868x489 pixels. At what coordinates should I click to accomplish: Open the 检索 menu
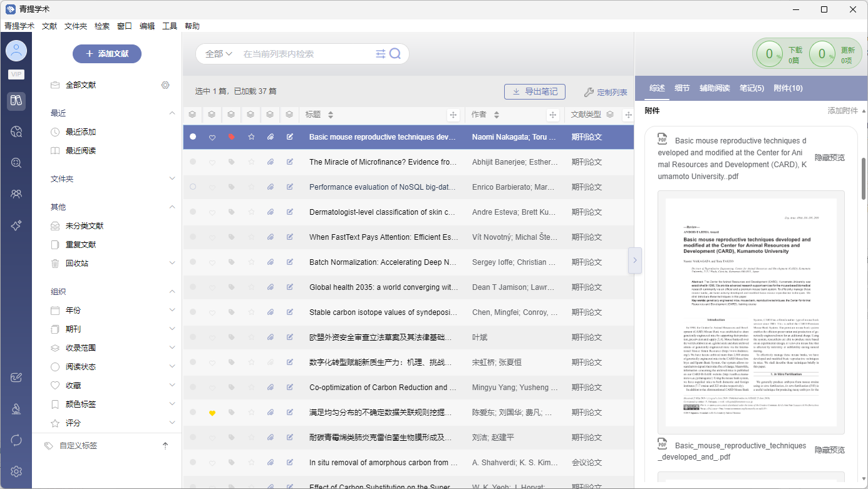pyautogui.click(x=102, y=26)
